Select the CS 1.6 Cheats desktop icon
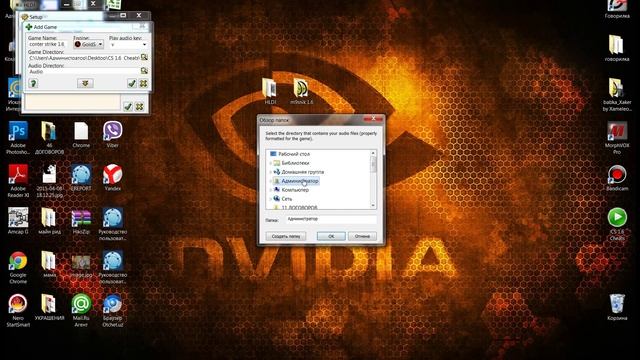This screenshot has width=640, height=360. 617,224
